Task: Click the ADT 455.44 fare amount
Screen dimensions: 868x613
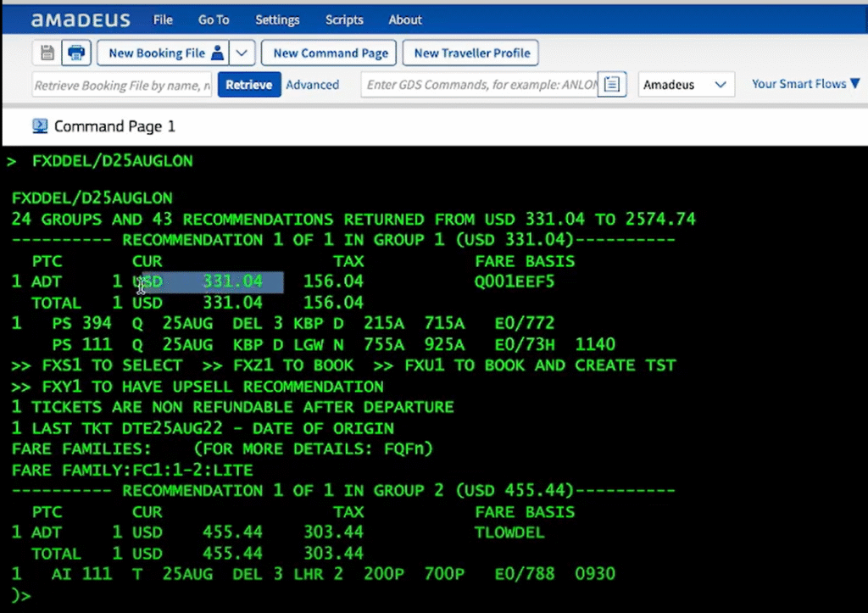Action: click(232, 532)
